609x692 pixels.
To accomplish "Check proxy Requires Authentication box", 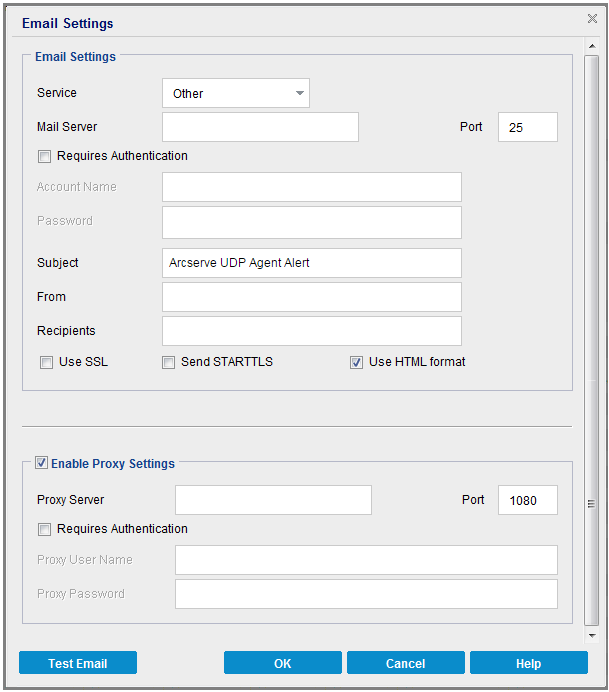I will pos(44,530).
